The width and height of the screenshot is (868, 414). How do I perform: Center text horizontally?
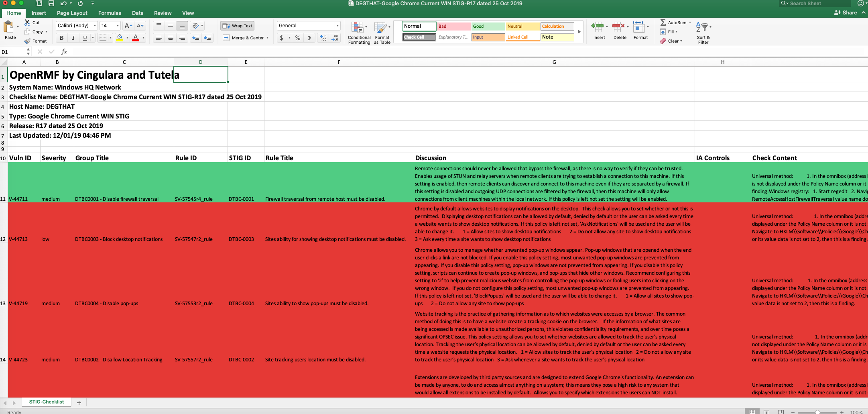click(x=171, y=38)
